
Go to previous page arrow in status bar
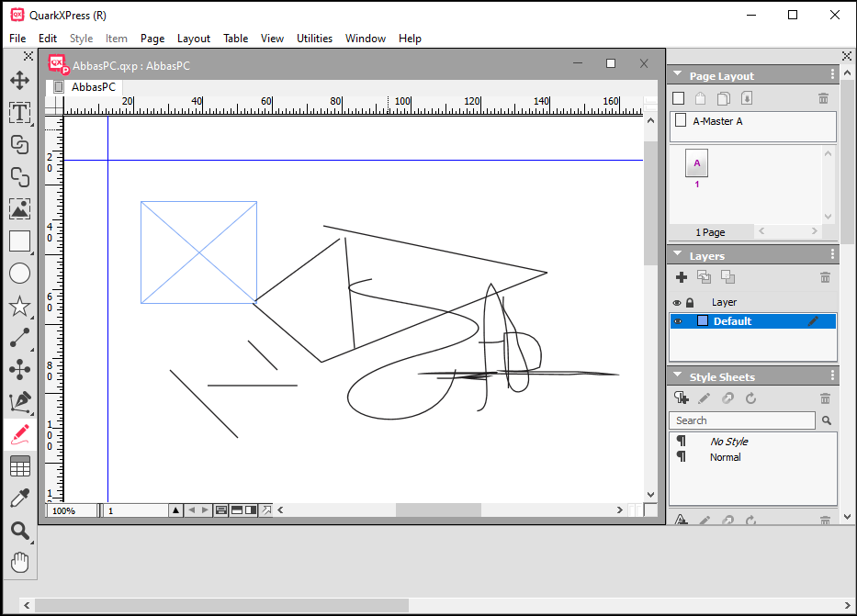(x=191, y=510)
